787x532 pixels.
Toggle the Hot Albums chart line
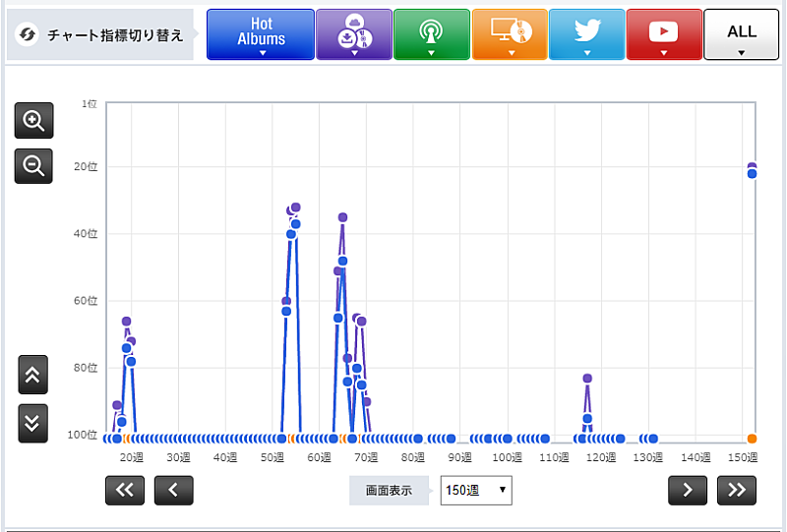261,34
